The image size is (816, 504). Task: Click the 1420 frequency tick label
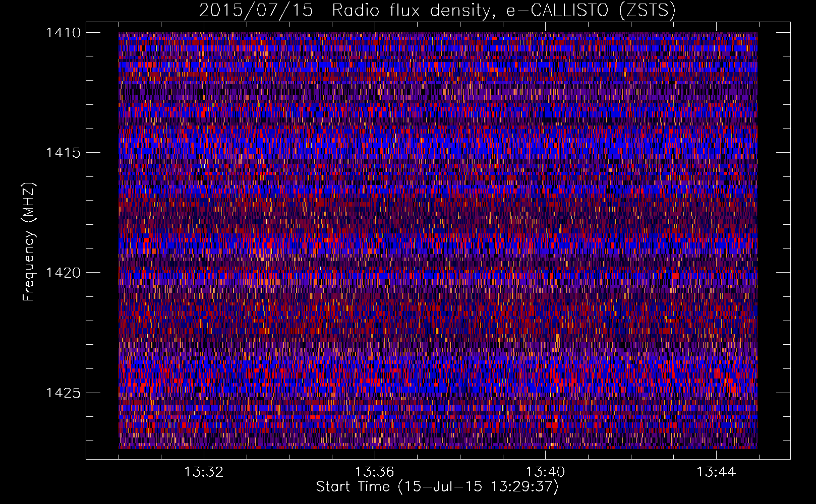point(63,273)
